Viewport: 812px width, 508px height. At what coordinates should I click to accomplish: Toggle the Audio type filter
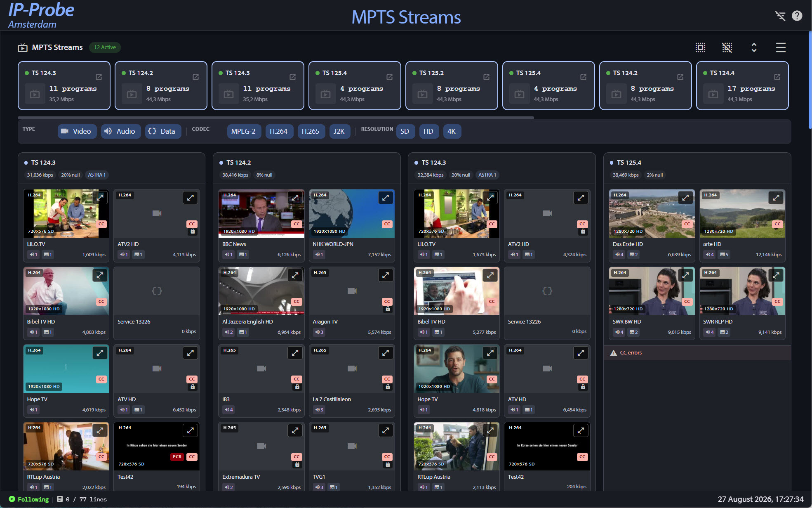[120, 131]
